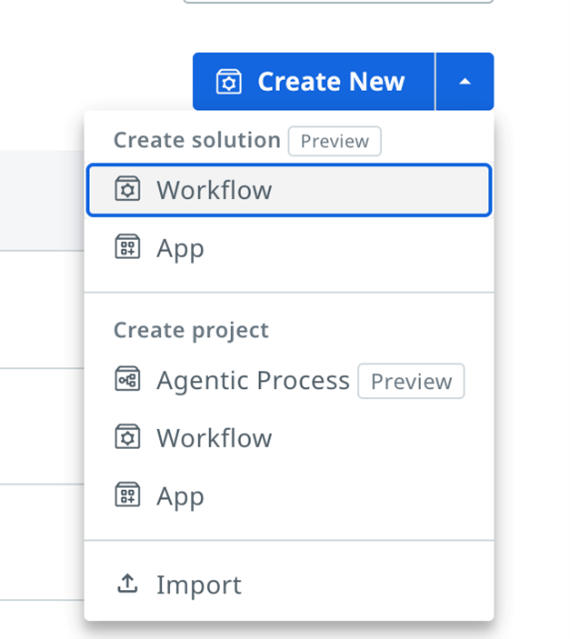
Task: Select the Workflow icon under Create solution
Action: click(x=128, y=189)
